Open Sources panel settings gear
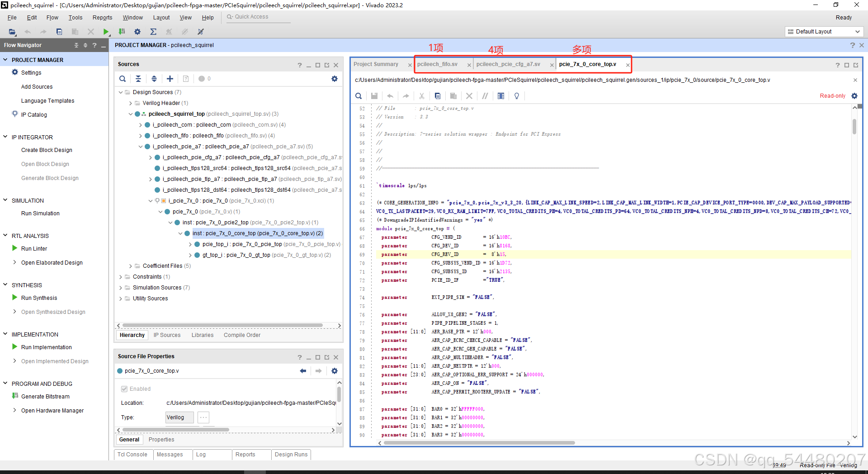This screenshot has width=868, height=474. tap(335, 79)
